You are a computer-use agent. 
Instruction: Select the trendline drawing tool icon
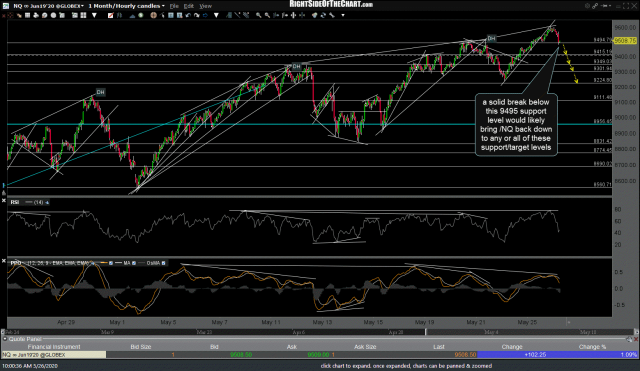click(x=237, y=15)
